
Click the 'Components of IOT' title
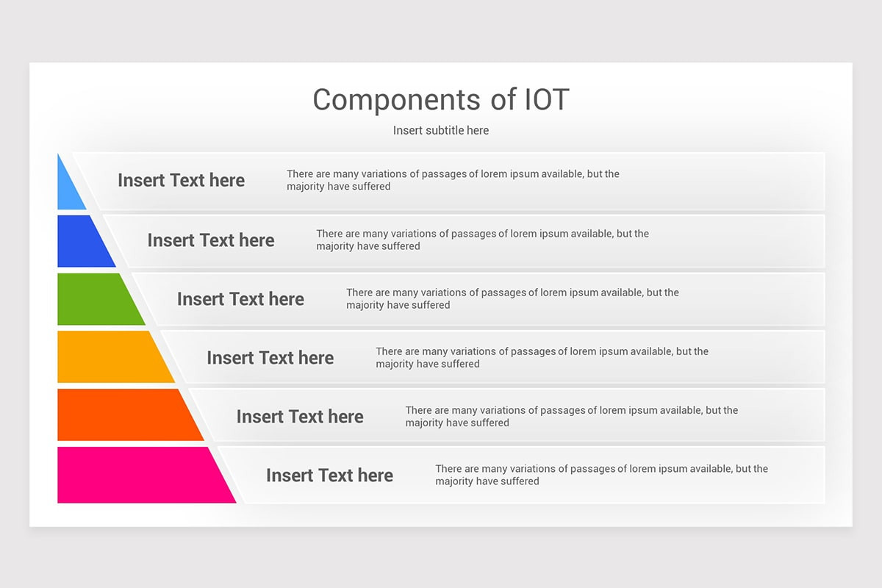point(441,99)
